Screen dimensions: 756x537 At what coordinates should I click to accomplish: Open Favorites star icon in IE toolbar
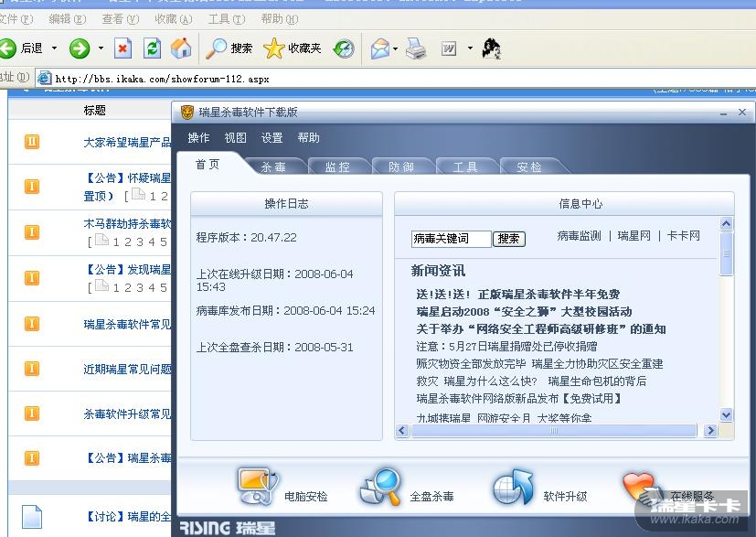point(273,48)
